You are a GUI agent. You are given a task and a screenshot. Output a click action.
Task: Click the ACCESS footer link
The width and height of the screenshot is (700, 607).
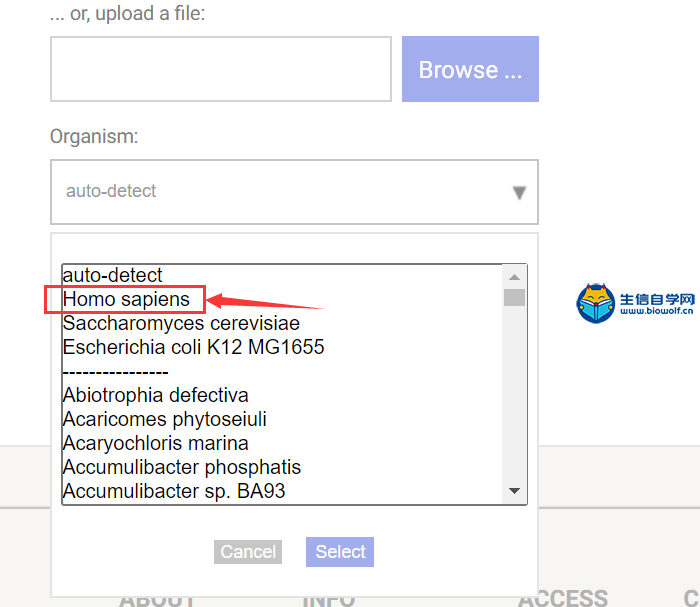click(x=563, y=599)
